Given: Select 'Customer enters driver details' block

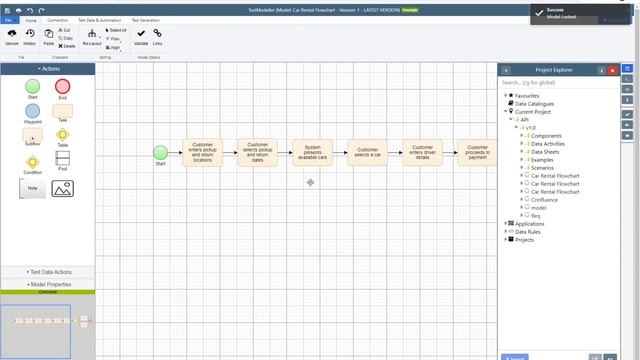Looking at the screenshot, I should click(x=422, y=153).
